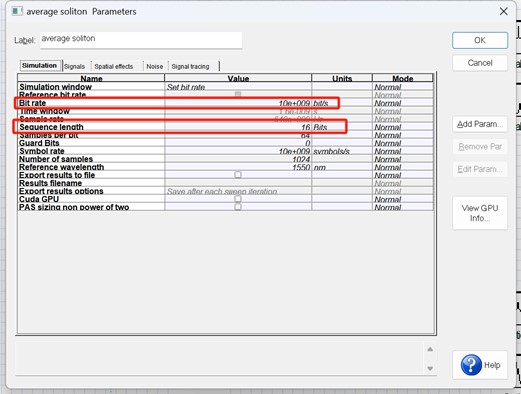
Task: Open the Signal tracing tab
Action: click(190, 66)
